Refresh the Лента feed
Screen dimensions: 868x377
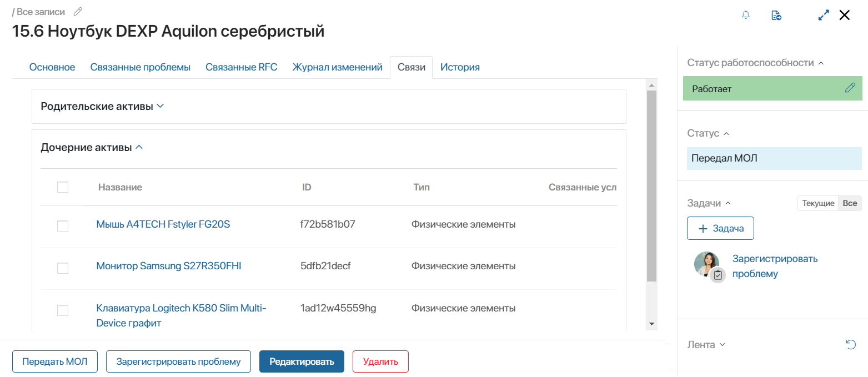[850, 345]
